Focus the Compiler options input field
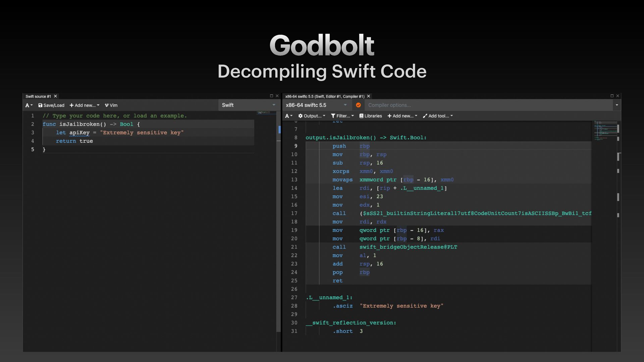This screenshot has height=362, width=644. click(489, 105)
